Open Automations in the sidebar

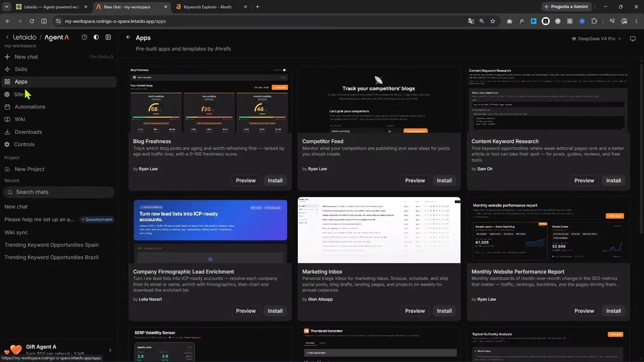(x=59, y=107)
